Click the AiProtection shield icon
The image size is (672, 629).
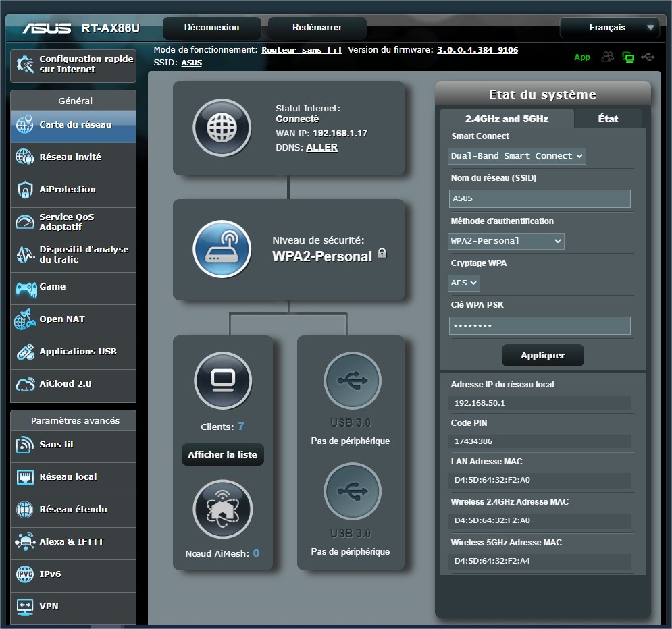pos(25,189)
